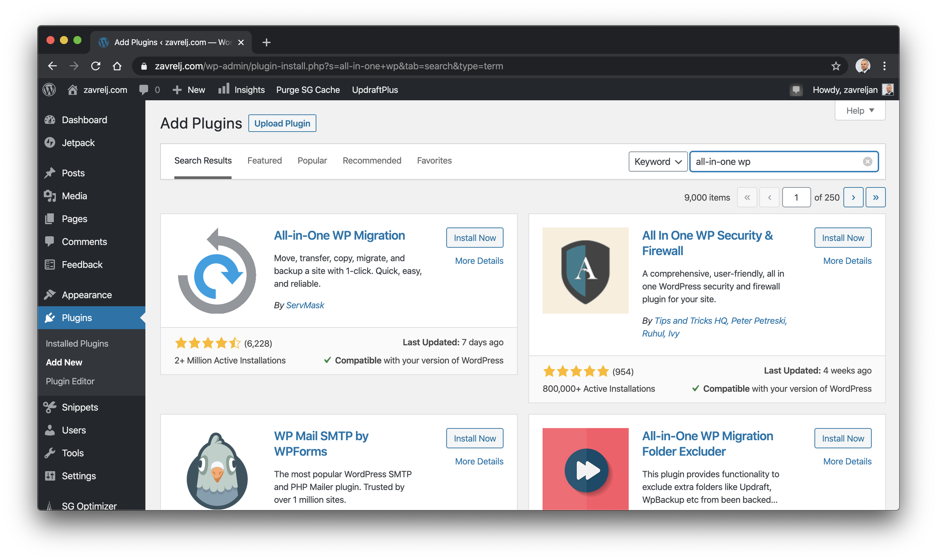Open Plugin Editor submenu

pos(70,381)
